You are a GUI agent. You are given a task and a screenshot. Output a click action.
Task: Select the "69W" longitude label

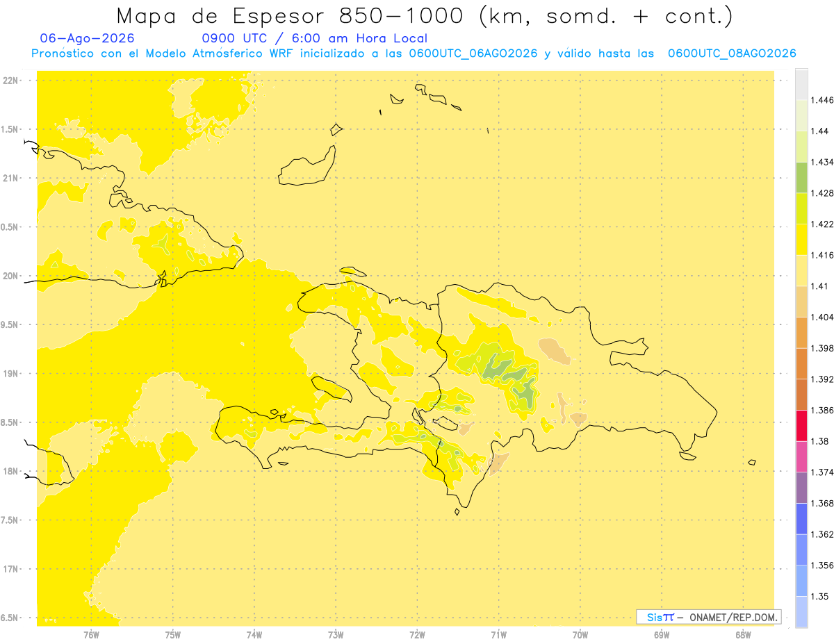662,635
